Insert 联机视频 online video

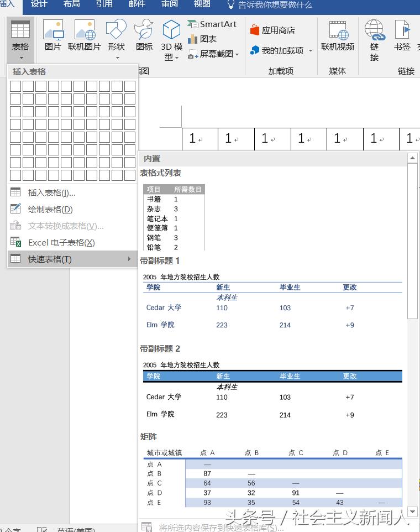[338, 35]
